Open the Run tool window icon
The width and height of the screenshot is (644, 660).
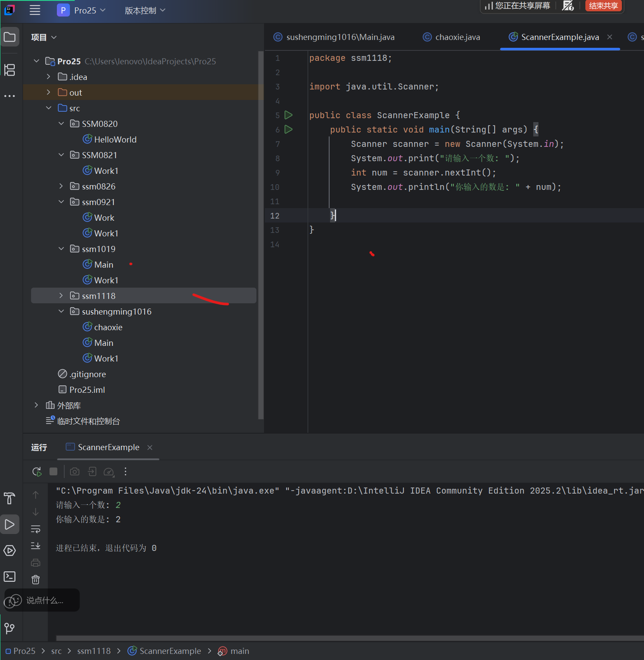(10, 524)
